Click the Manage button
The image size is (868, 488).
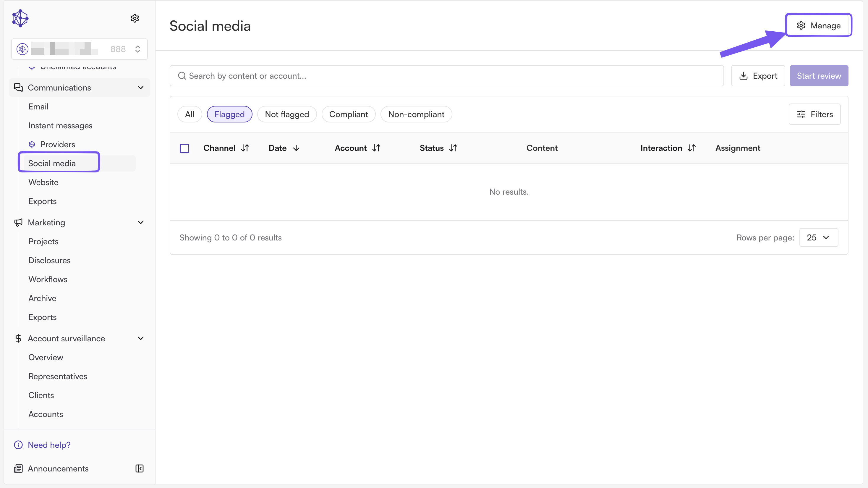818,25
